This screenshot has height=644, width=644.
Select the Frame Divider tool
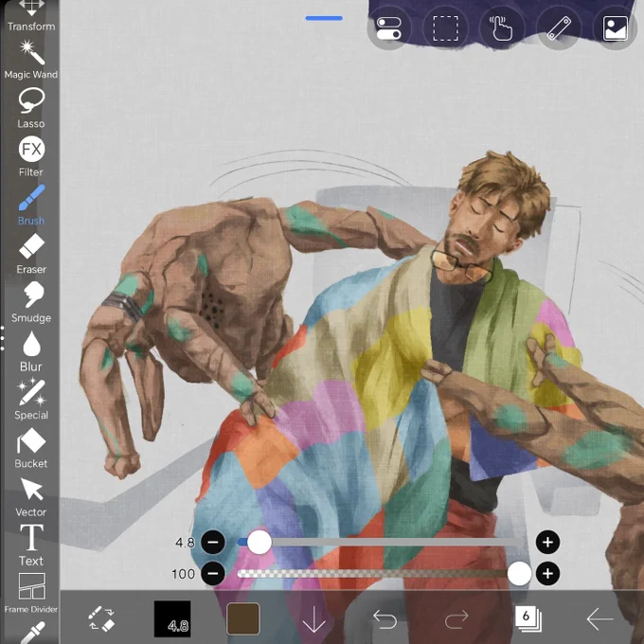click(x=31, y=593)
